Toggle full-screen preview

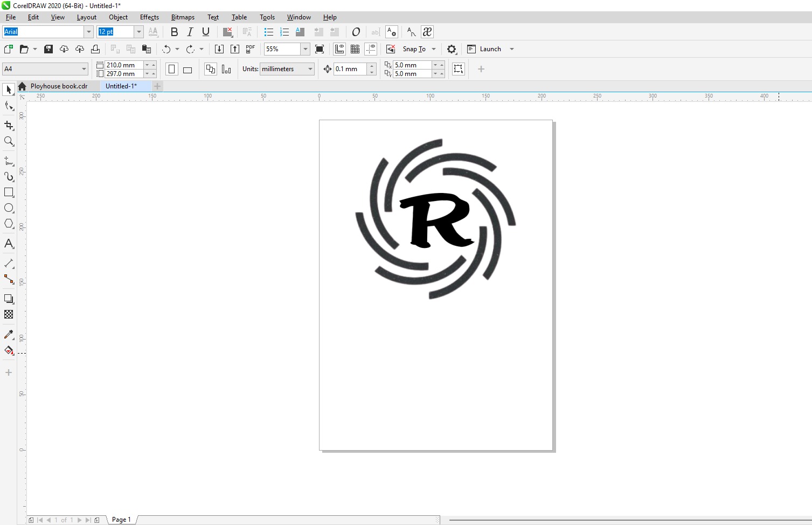click(x=320, y=49)
